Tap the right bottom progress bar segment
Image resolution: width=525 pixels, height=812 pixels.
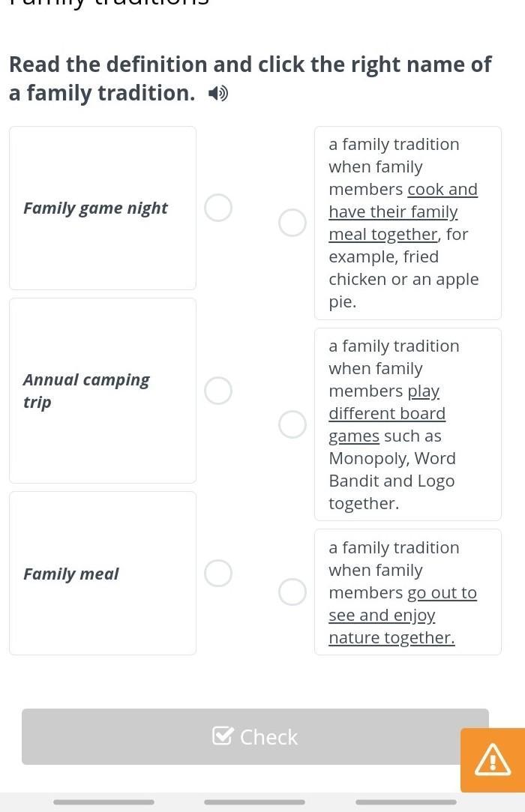pyautogui.click(x=406, y=802)
